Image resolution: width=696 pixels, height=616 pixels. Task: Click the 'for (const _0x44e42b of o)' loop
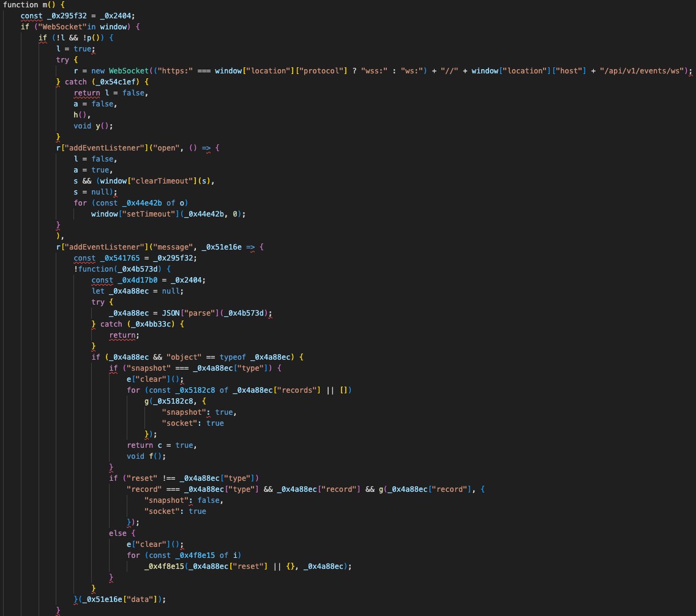click(131, 203)
